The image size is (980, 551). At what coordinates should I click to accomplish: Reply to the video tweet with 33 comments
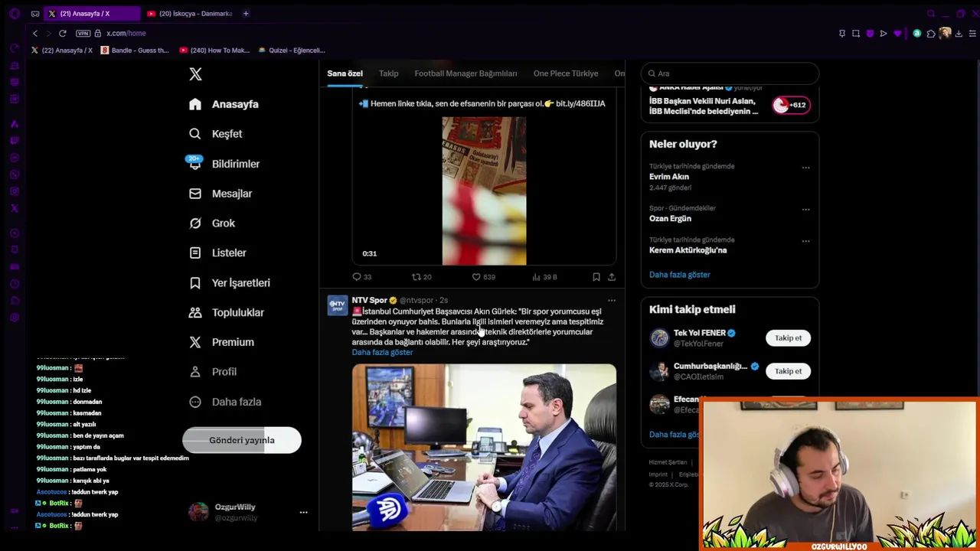coord(361,277)
